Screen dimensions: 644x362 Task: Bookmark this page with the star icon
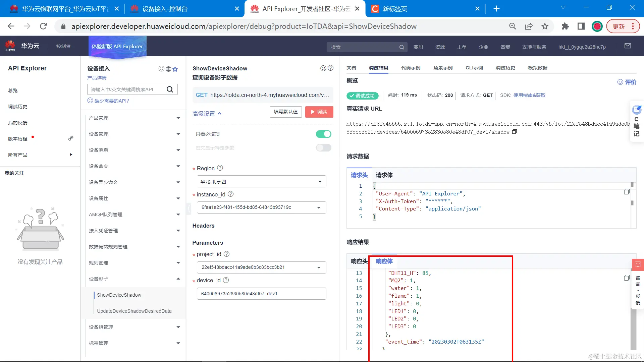545,26
